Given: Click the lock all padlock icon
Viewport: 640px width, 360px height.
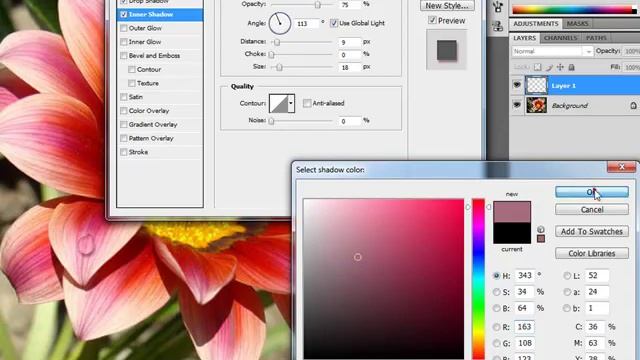Looking at the screenshot, I should point(571,67).
